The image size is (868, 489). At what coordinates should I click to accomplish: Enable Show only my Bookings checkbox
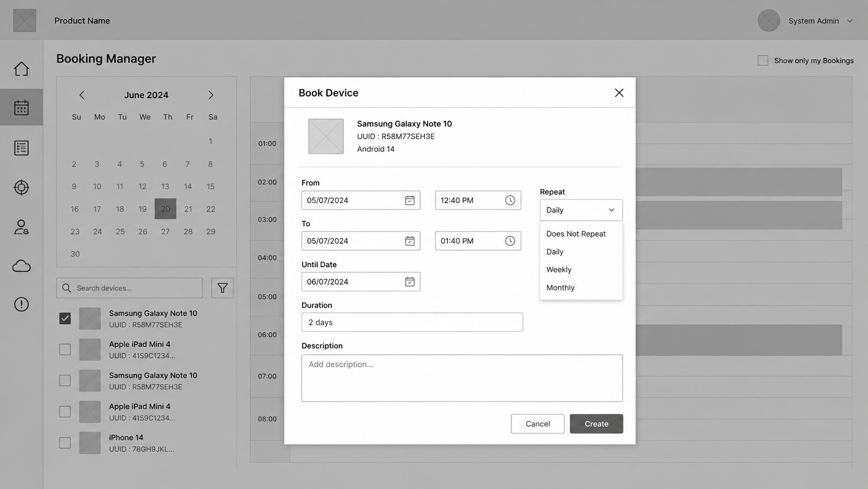[x=763, y=60]
